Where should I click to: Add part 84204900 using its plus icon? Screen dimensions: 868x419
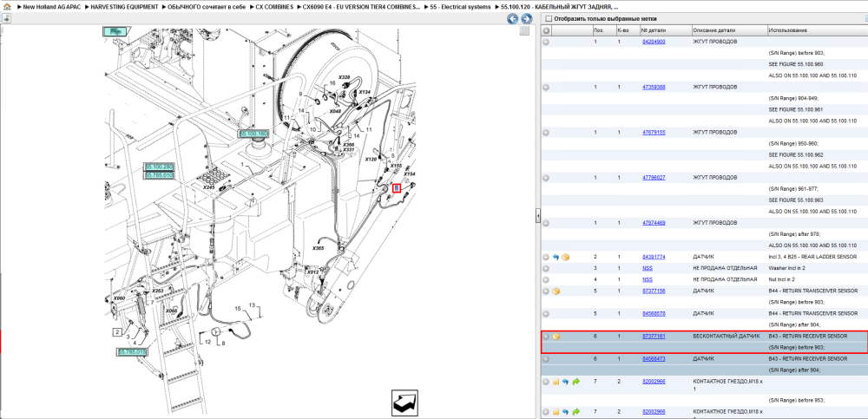pos(546,42)
